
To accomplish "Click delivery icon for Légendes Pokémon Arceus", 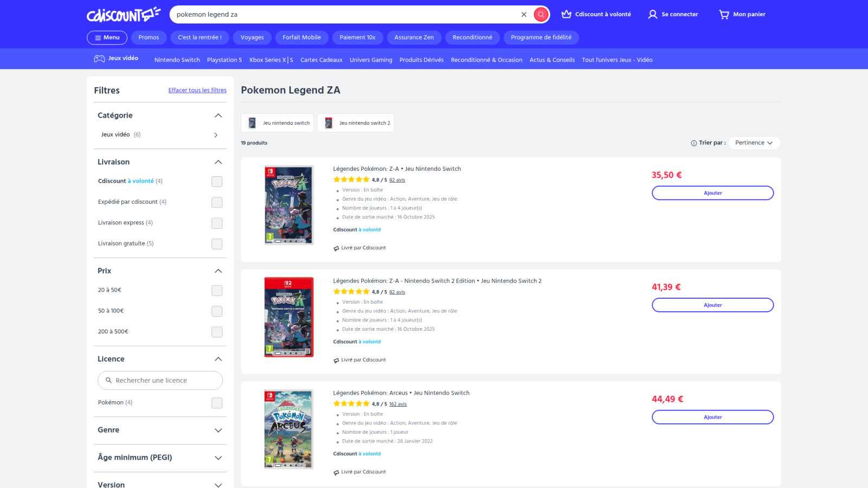I will (x=336, y=473).
